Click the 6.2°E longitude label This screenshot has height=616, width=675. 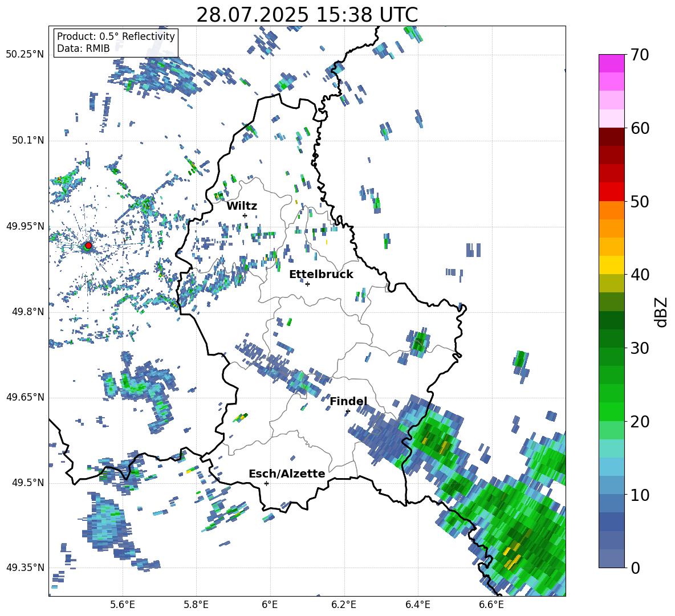pyautogui.click(x=344, y=605)
